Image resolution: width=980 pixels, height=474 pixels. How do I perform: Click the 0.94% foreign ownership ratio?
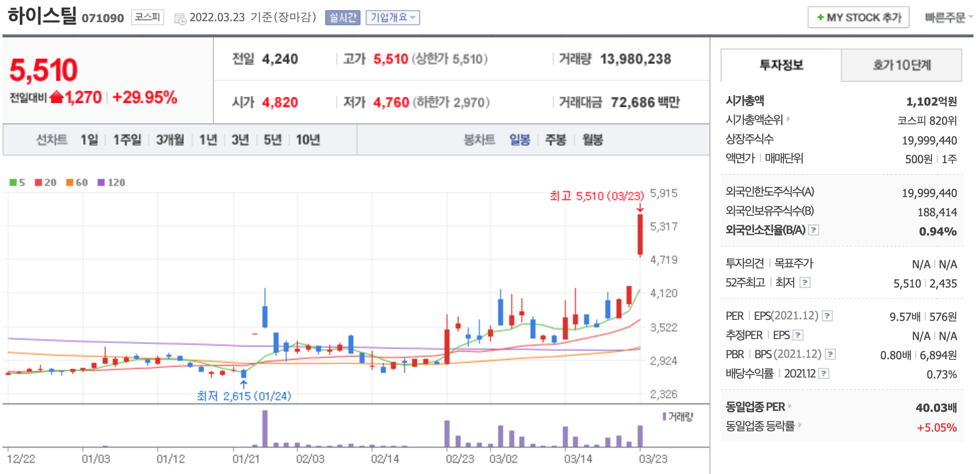tap(938, 231)
